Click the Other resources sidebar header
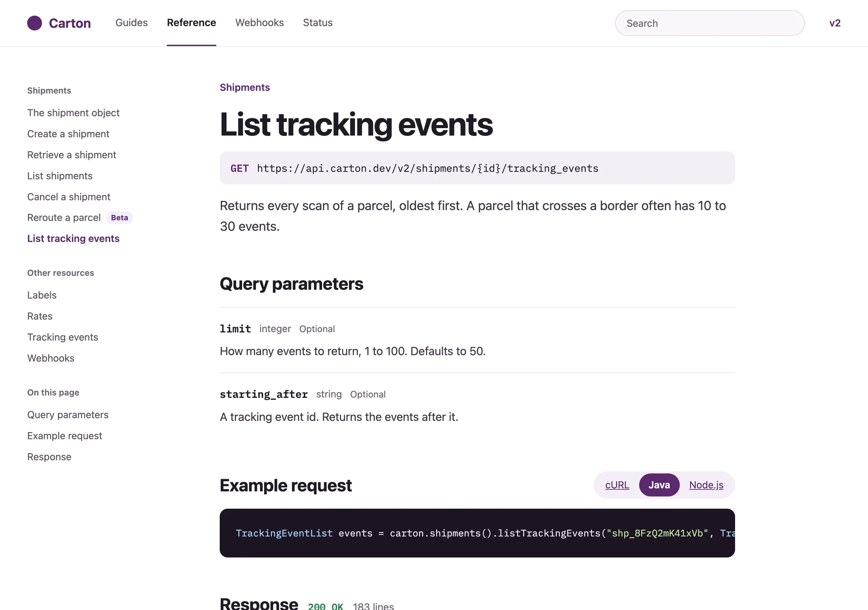 pos(60,273)
